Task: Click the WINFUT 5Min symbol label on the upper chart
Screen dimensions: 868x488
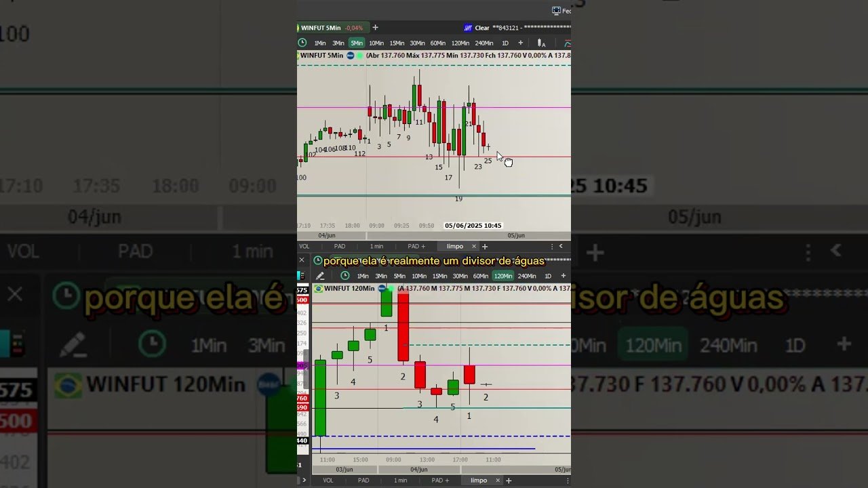Action: click(321, 56)
